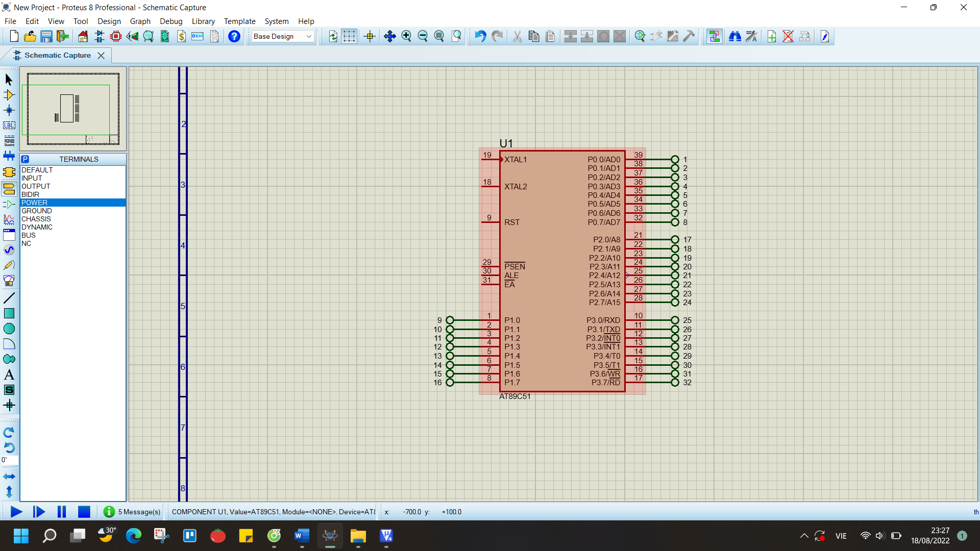Toggle the false origin crosshair button
The height and width of the screenshot is (551, 980).
click(x=370, y=36)
